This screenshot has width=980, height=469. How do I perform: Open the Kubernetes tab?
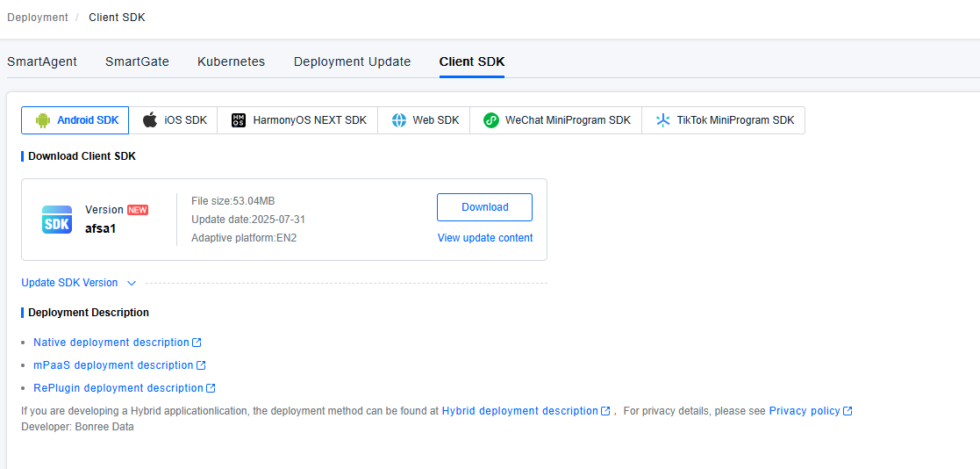tap(231, 61)
